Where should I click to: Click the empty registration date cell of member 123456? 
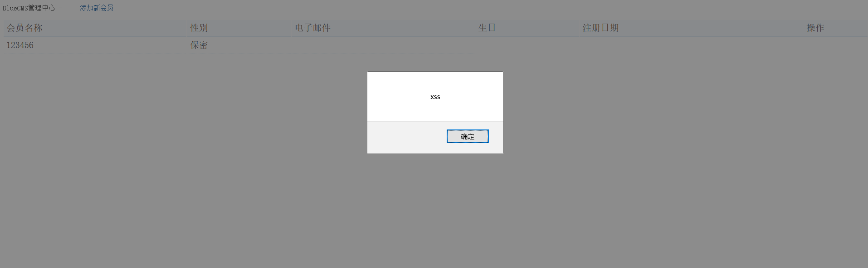(671, 45)
